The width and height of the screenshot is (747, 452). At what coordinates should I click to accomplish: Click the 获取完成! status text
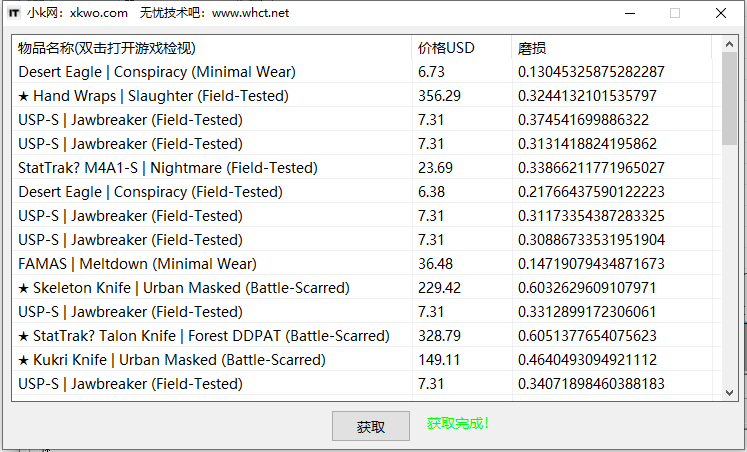pyautogui.click(x=458, y=423)
